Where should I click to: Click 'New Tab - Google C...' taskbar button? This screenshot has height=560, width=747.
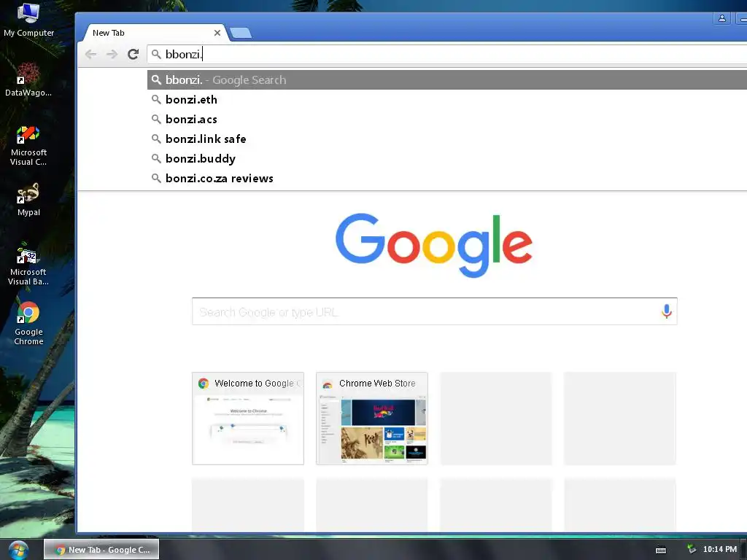tap(101, 550)
